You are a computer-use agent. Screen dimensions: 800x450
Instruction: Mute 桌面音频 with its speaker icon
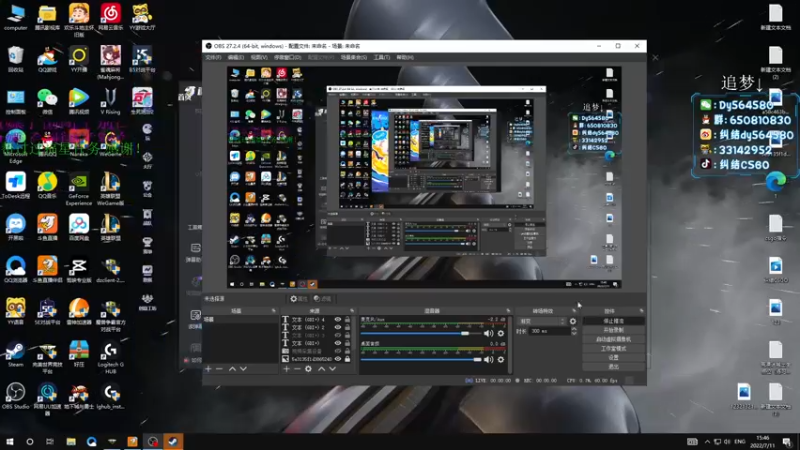click(488, 359)
